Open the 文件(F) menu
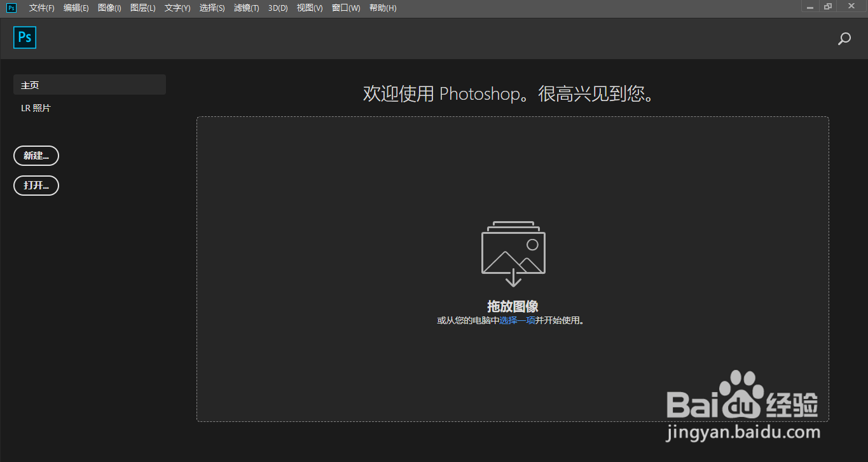The height and width of the screenshot is (462, 868). [41, 8]
